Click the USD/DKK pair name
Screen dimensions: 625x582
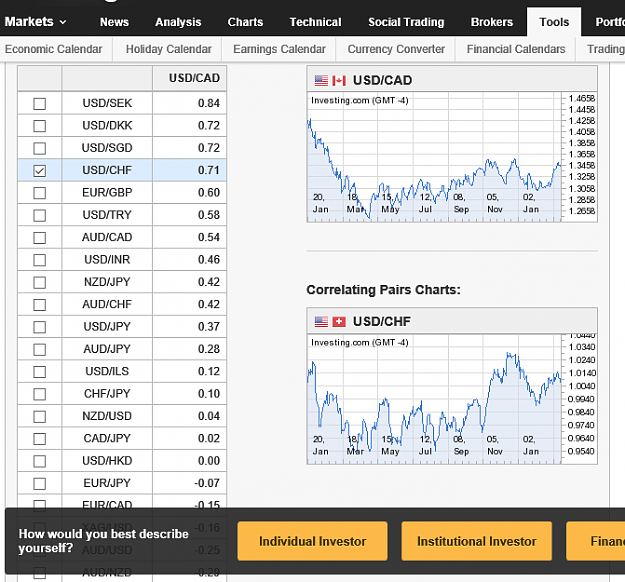coord(107,126)
